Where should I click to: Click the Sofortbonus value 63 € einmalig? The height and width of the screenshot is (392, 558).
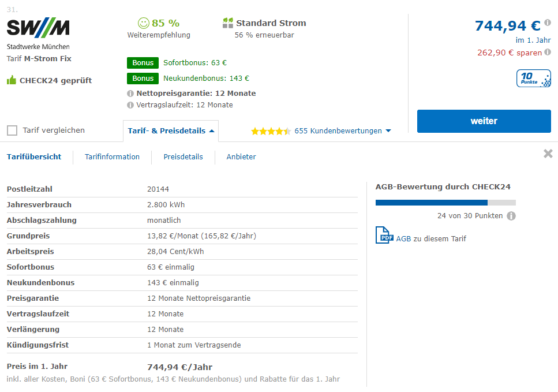[x=171, y=267]
